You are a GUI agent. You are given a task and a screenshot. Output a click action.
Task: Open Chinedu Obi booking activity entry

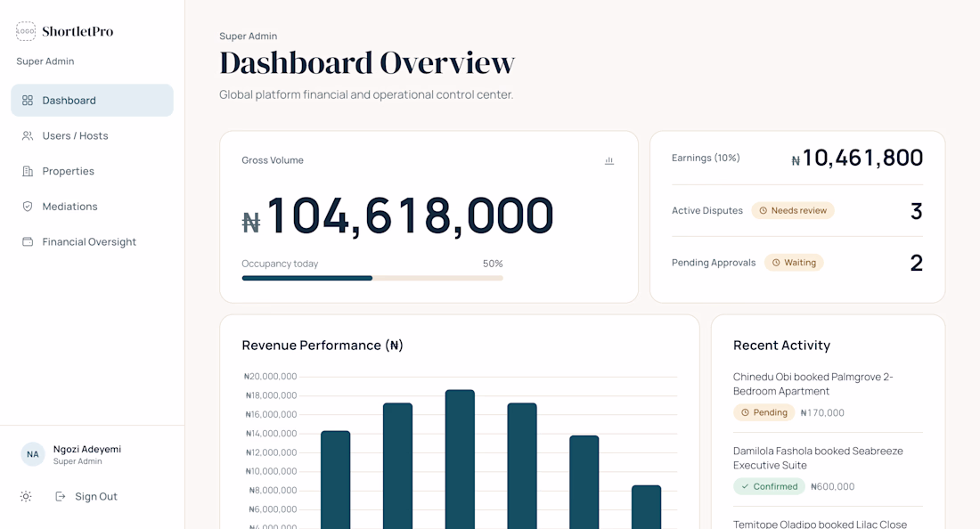point(828,395)
